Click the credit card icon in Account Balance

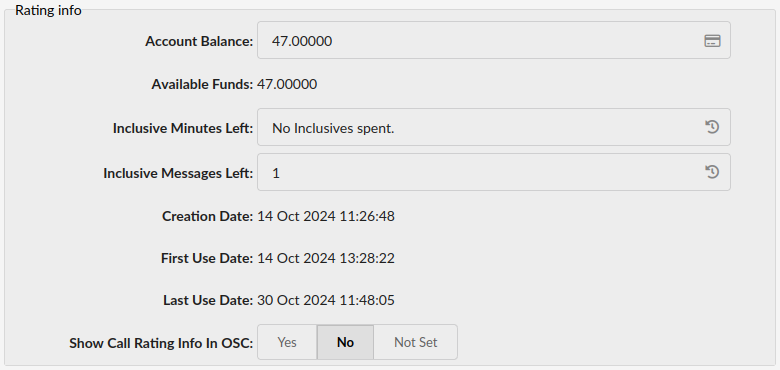pos(712,41)
